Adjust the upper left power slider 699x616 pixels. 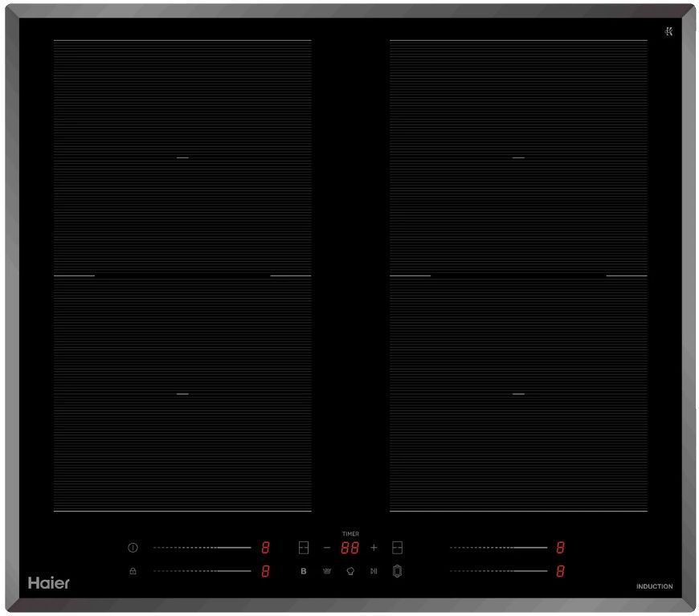tap(202, 548)
